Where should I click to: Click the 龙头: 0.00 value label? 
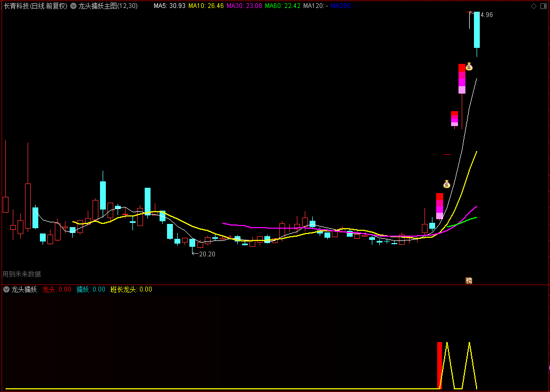[x=57, y=289]
